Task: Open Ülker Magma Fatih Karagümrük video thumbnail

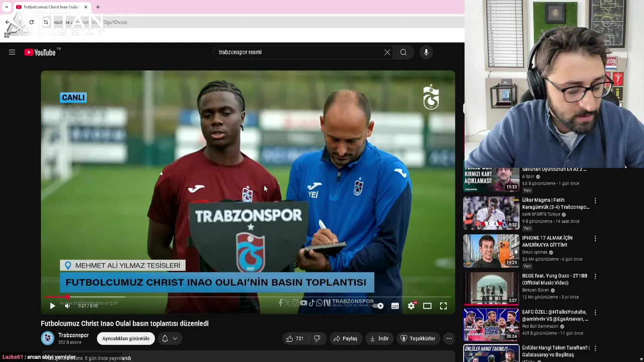Action: (491, 213)
